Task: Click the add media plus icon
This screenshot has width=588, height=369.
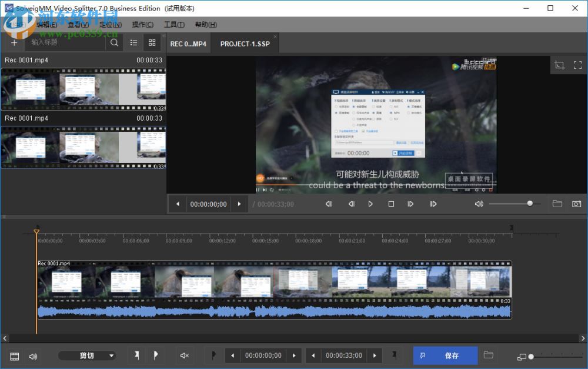Action: [x=14, y=42]
